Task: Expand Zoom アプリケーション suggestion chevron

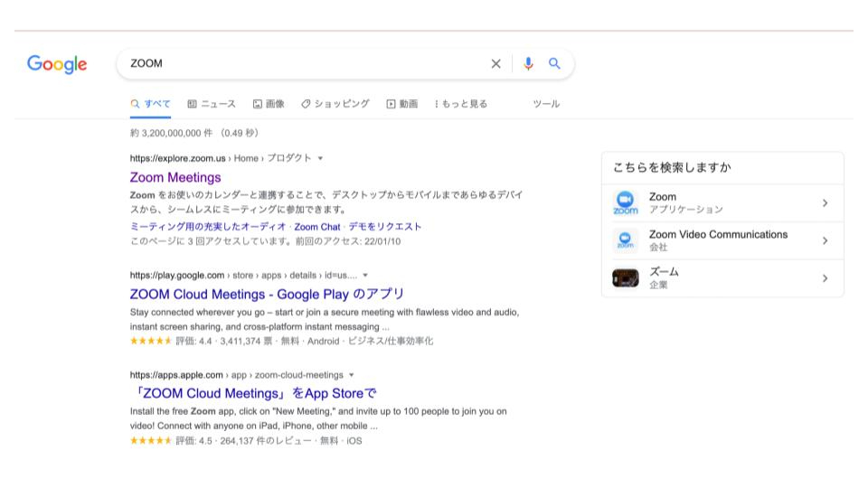Action: (825, 203)
